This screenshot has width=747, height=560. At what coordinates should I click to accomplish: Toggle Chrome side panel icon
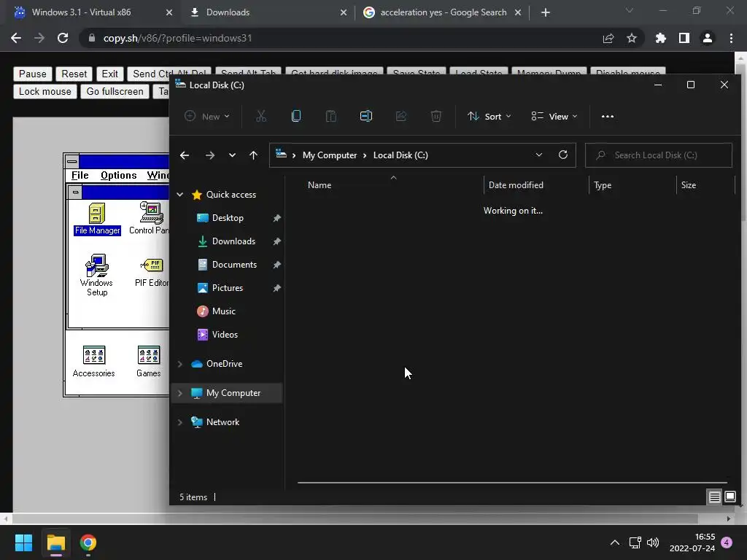click(684, 38)
